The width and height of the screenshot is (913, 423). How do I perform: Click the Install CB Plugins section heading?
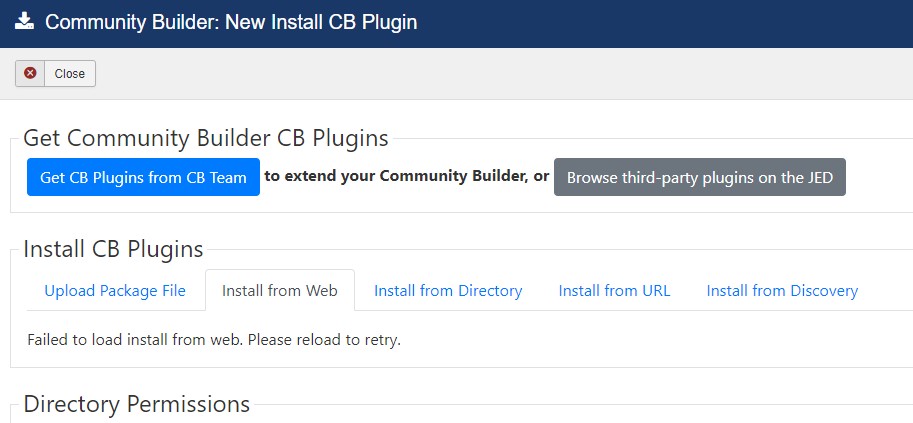point(114,249)
